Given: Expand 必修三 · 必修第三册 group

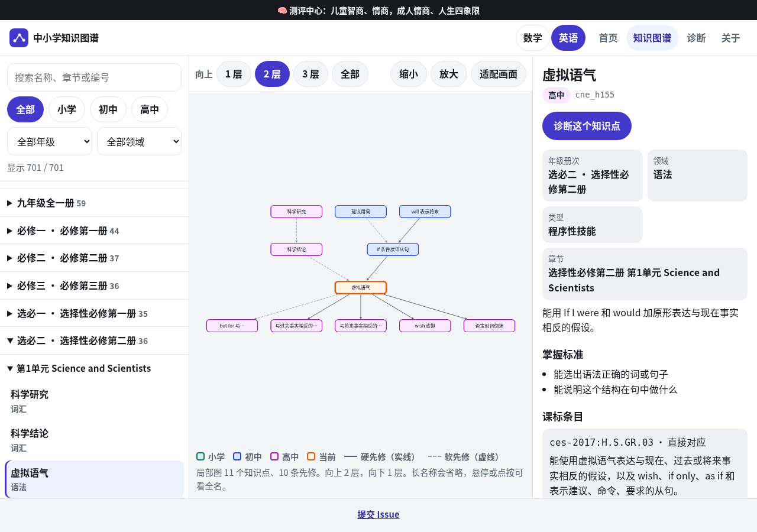Looking at the screenshot, I should point(94,286).
